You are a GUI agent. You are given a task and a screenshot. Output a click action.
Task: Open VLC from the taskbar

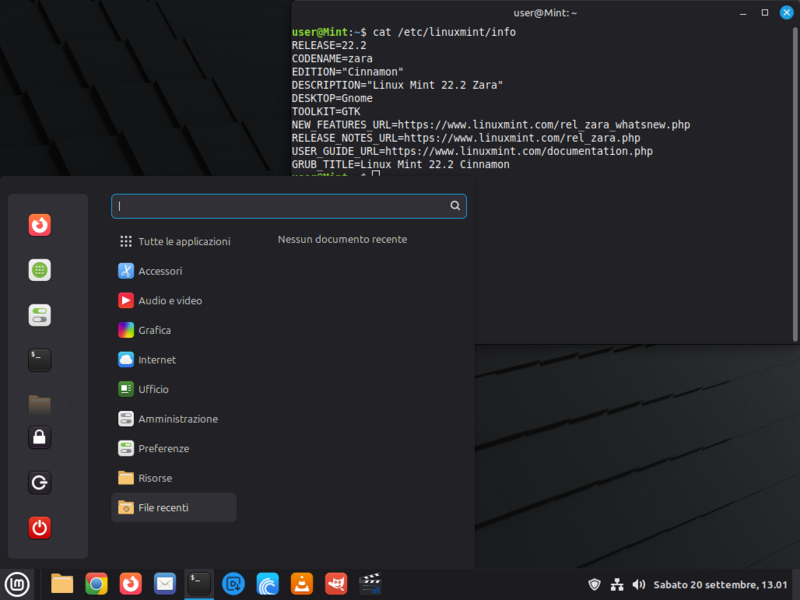301,583
